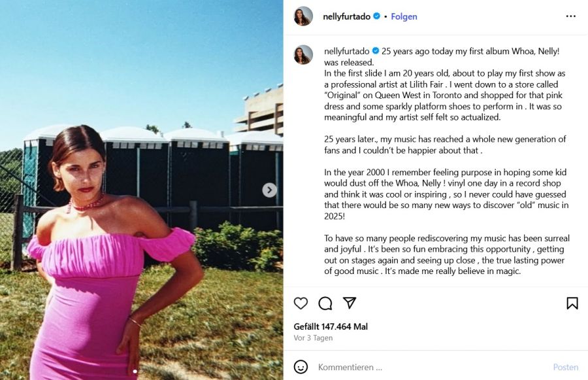Image resolution: width=588 pixels, height=380 pixels.
Task: Open the three-dot more options menu
Action: click(571, 16)
